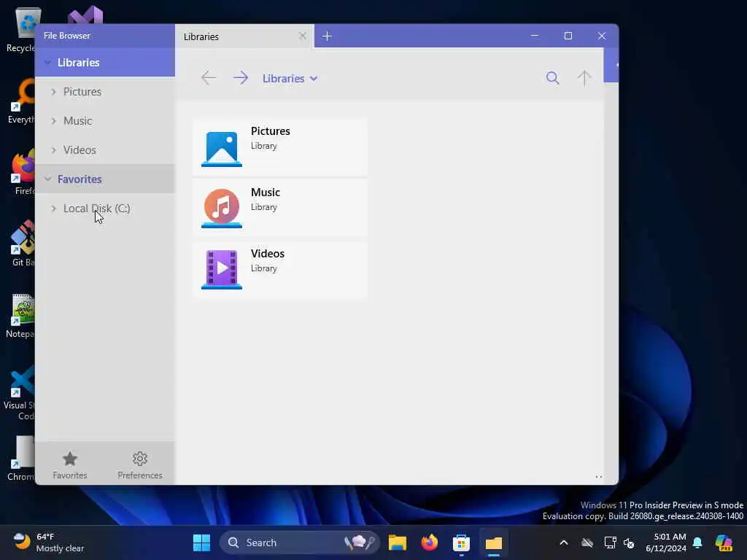The width and height of the screenshot is (747, 560).
Task: Click the two-dot handle at bottom right
Action: [598, 477]
